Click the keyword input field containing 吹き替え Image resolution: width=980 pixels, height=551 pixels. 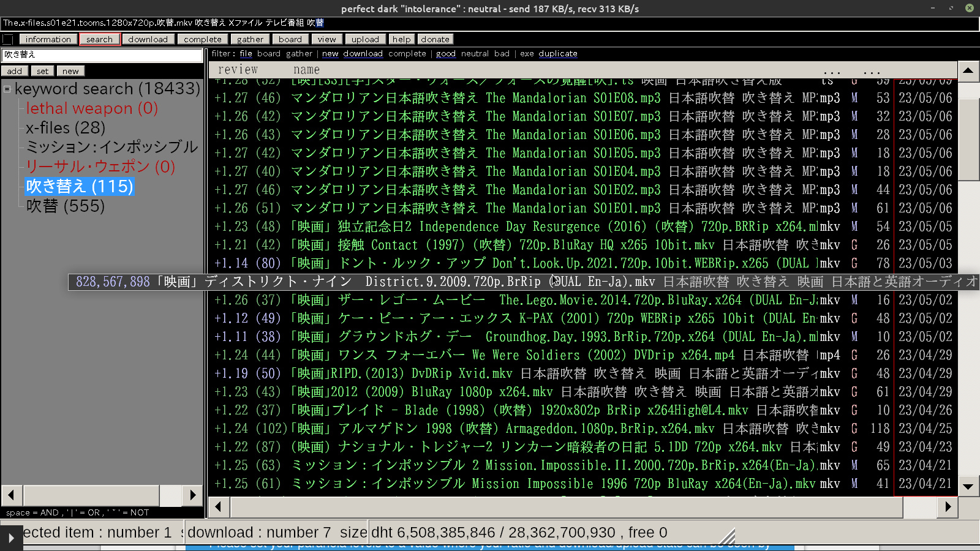click(102, 55)
